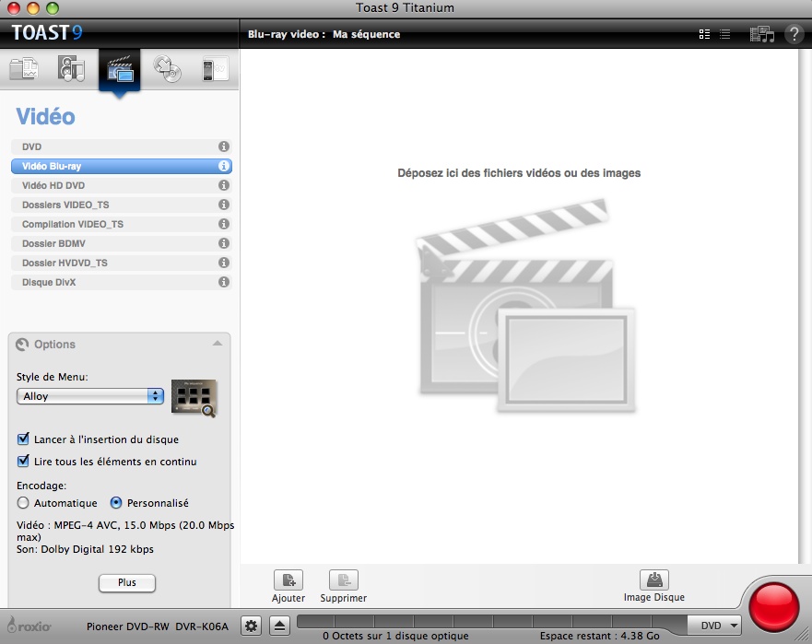Open the Media Browser icon
Screen dimensions: 812x644
761,34
